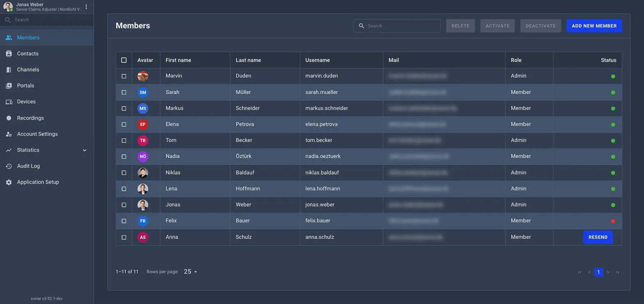Click the Contacts icon in sidebar
Screen dimensions: 644x304
tap(9, 54)
